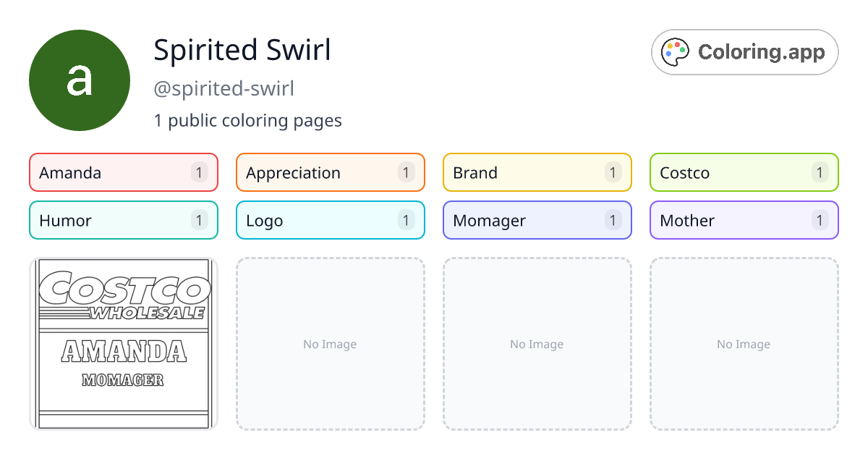
Task: Click the Spirited Swirl profile name
Action: (x=242, y=50)
